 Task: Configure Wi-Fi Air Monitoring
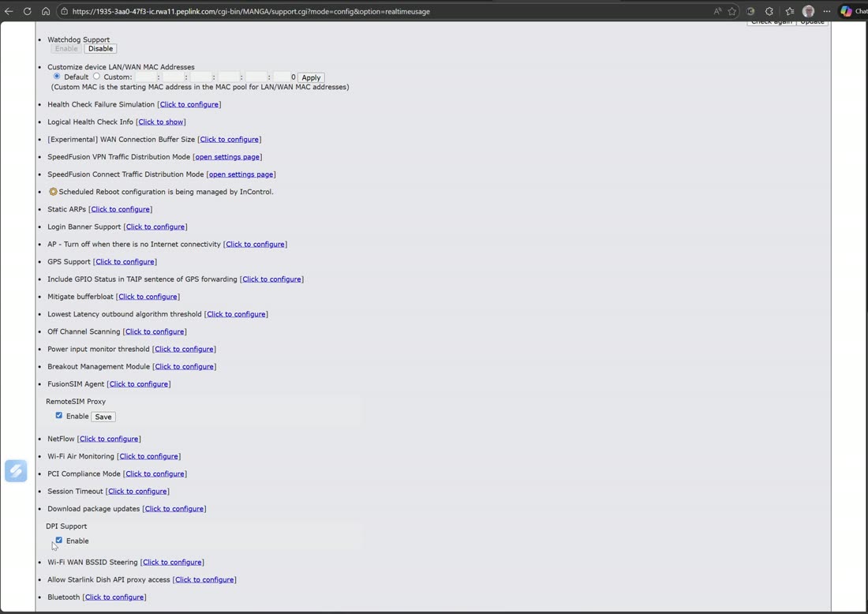point(148,456)
